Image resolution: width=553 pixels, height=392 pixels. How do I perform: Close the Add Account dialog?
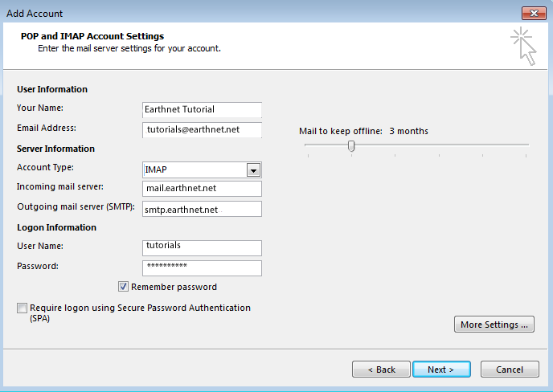click(534, 14)
